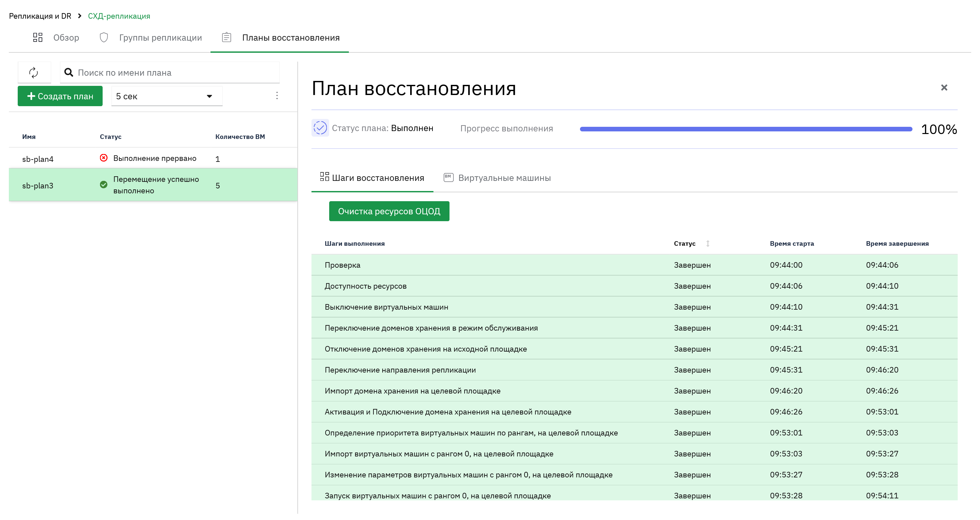980x520 pixels.
Task: Focus the plan name search field
Action: click(x=170, y=73)
